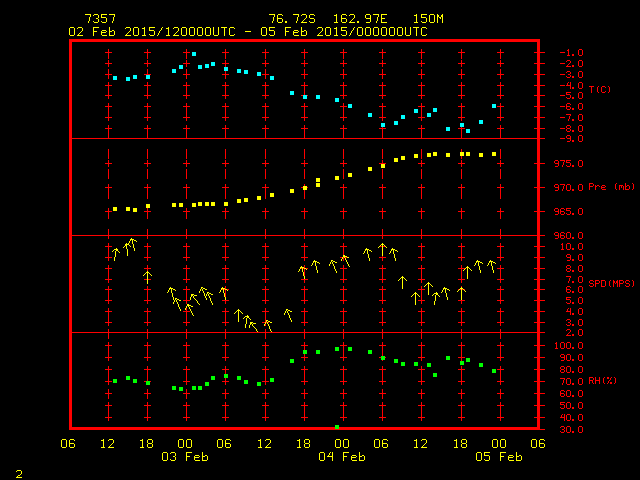This screenshot has height=480, width=640.
Task: Click the RH(%) humidity axis title
Action: [x=603, y=381]
